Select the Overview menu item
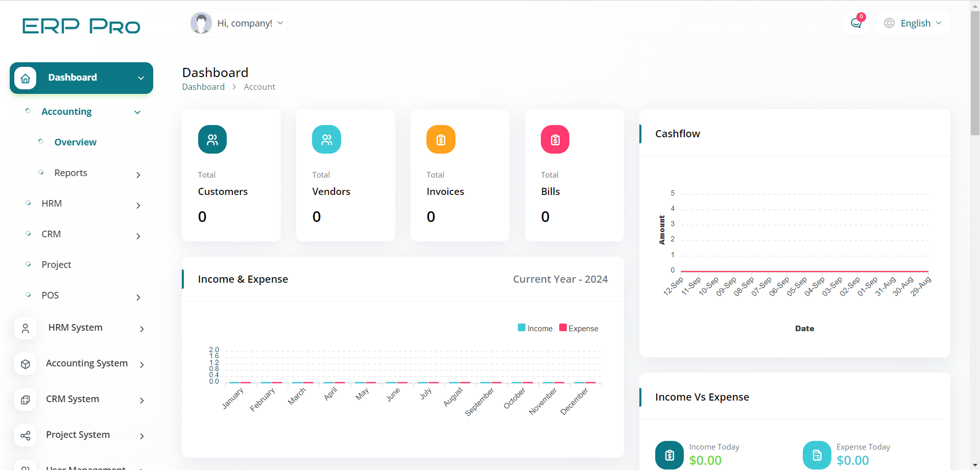Screen dimensions: 980x470 [x=75, y=142]
